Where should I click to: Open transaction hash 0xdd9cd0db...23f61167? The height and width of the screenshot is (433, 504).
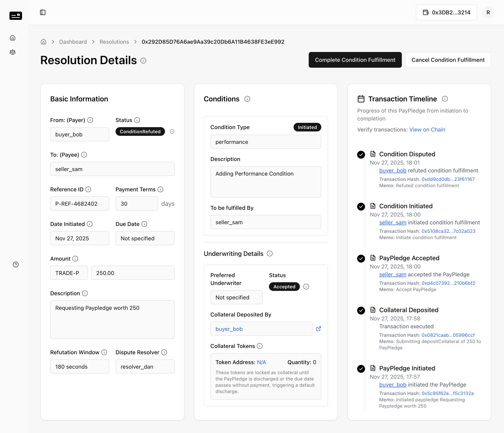(x=448, y=179)
